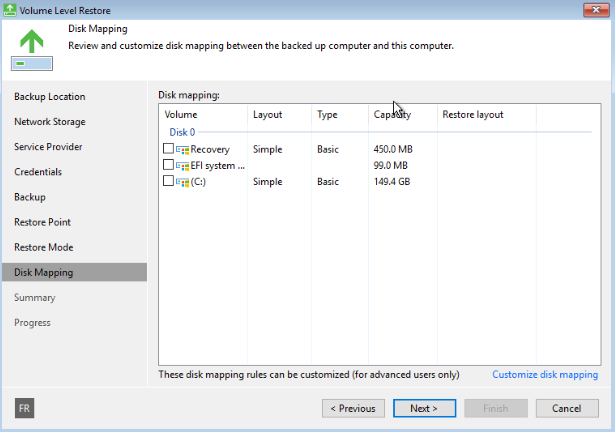Screen dimensions: 615x432
Task: Click the 149.4 GB capacity value
Action: click(x=392, y=182)
